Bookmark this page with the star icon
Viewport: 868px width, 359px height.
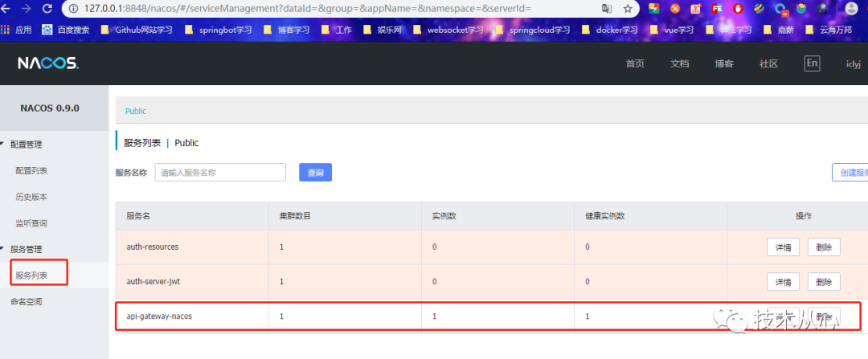[628, 8]
